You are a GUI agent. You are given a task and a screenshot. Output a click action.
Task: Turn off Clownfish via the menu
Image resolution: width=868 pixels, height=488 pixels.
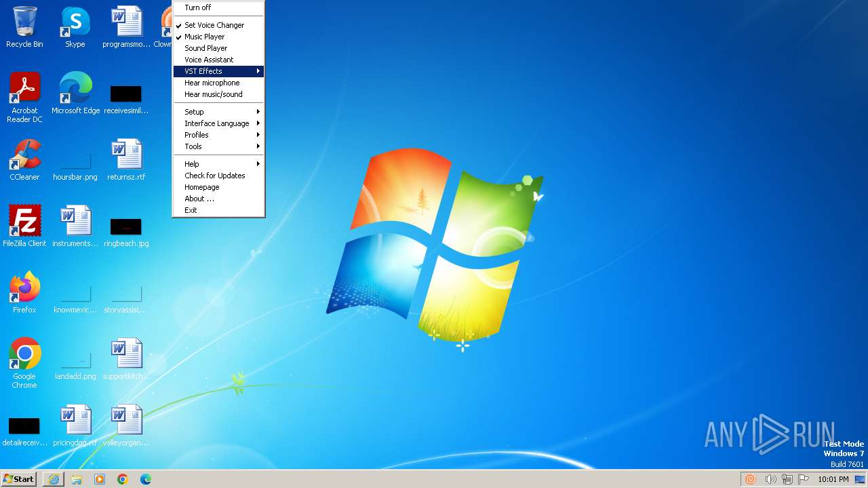[x=218, y=7]
